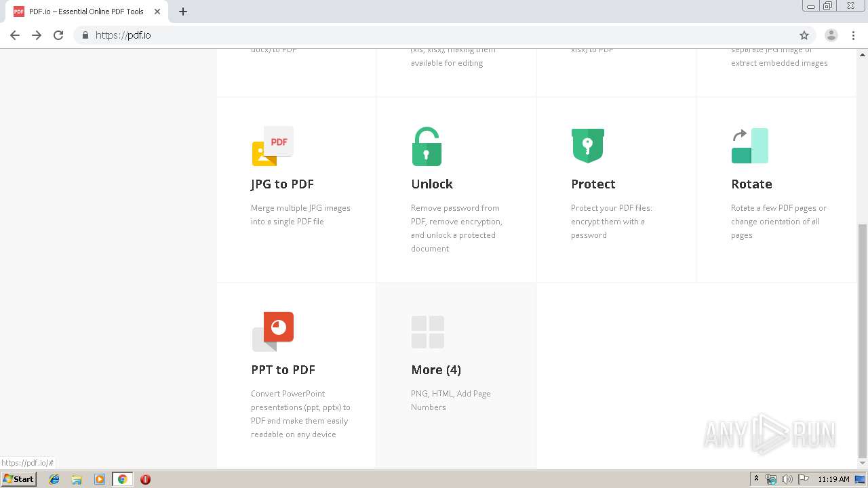Click the page vertical scrollbar thumb
This screenshot has height=488, width=868.
(x=863, y=340)
